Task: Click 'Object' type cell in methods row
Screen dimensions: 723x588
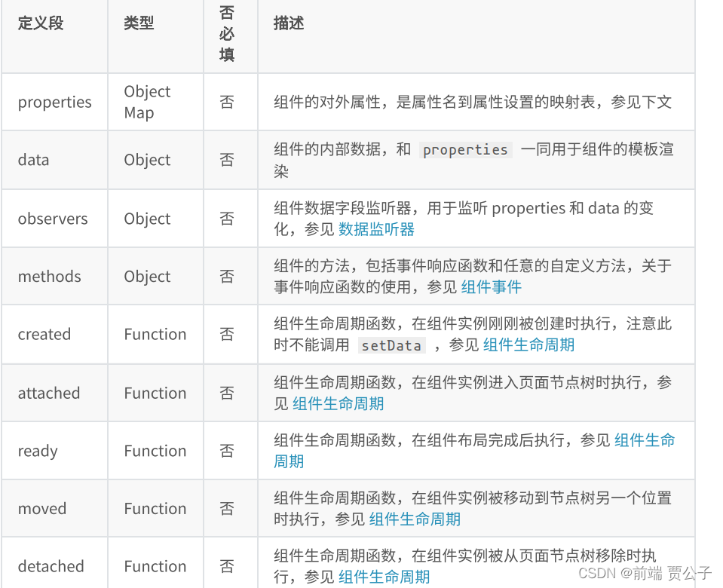Action: point(156,276)
